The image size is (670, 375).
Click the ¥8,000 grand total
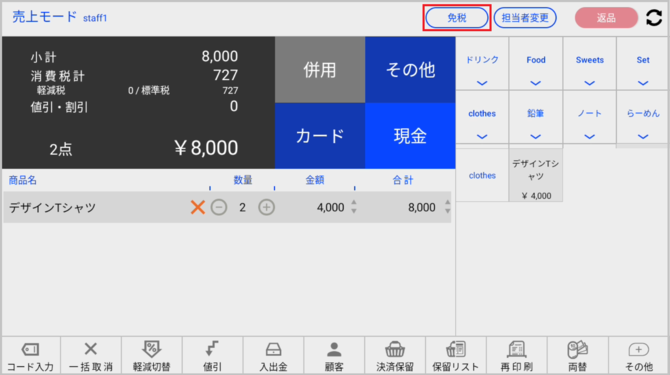[x=206, y=148]
